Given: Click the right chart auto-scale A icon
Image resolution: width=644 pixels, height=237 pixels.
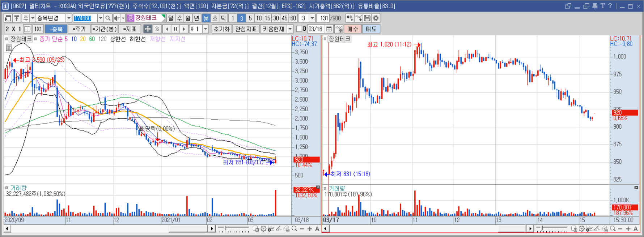Looking at the screenshot, I should coord(636,229).
